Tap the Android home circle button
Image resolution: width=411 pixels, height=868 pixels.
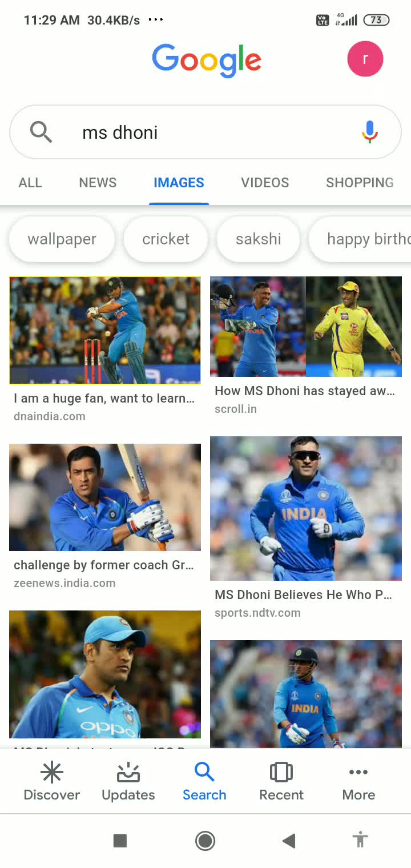(x=205, y=840)
